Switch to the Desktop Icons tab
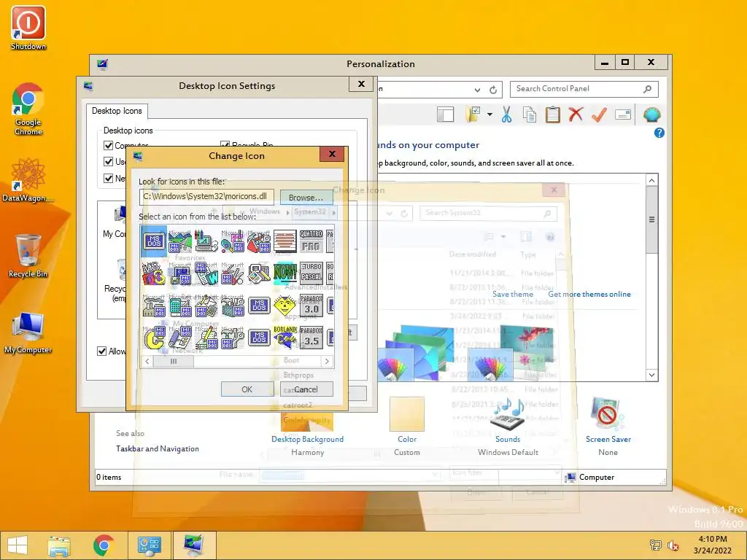 (117, 111)
